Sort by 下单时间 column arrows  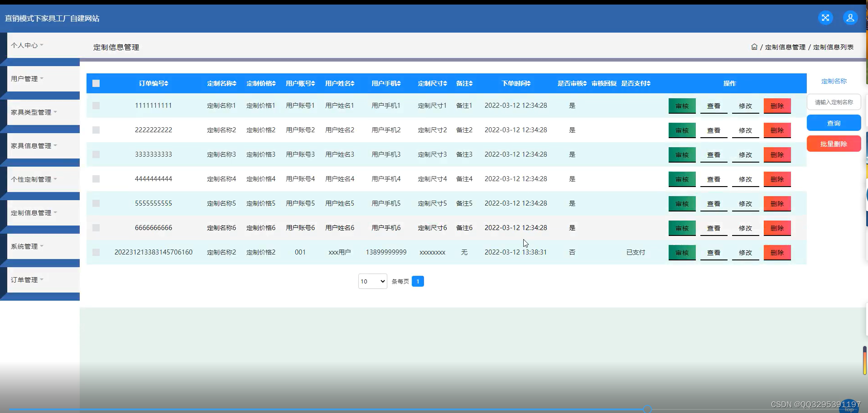[x=529, y=83]
